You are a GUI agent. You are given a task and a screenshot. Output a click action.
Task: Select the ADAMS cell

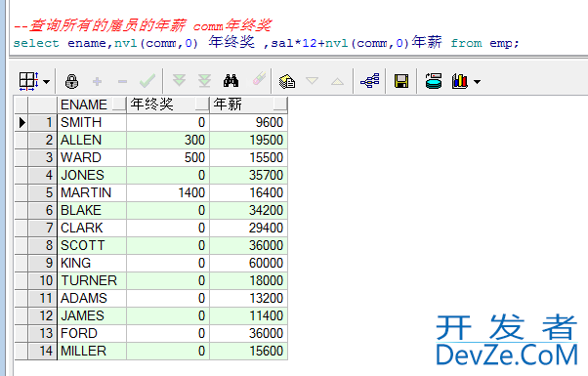[x=92, y=299]
